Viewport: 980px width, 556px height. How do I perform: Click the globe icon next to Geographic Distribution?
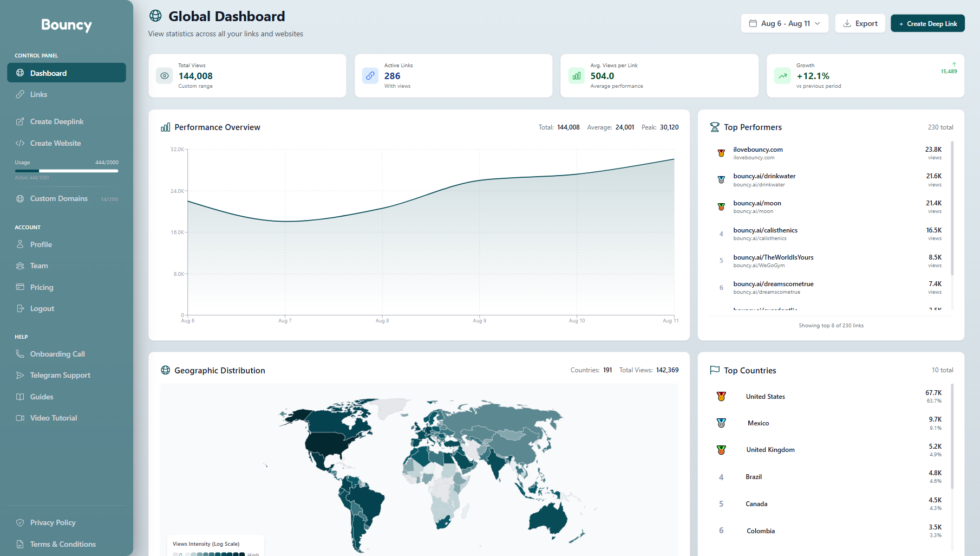pos(165,370)
